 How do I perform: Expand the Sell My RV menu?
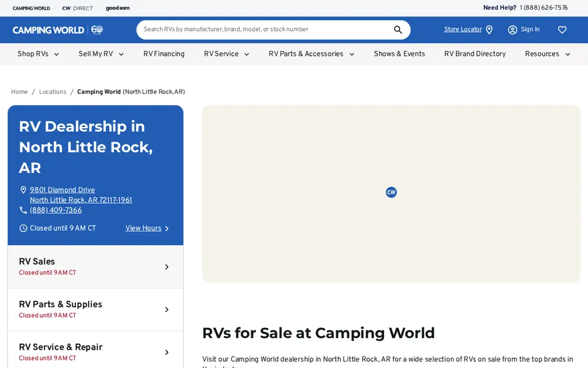[x=101, y=54]
